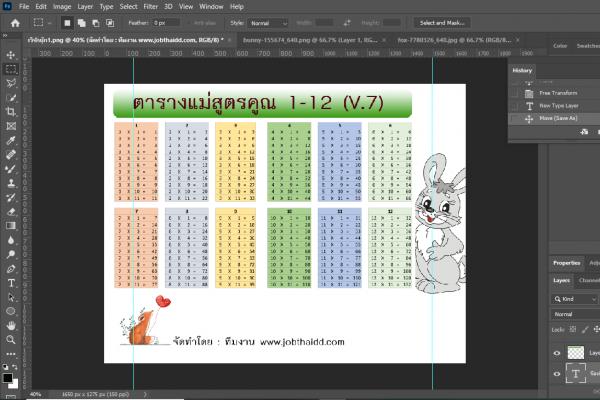The width and height of the screenshot is (600, 400).
Task: Click the background color white swatch
Action: pyautogui.click(x=14, y=384)
